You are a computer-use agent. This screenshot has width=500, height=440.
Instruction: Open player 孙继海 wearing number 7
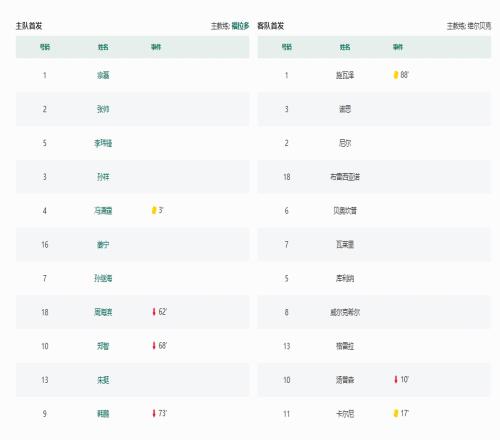tap(103, 278)
